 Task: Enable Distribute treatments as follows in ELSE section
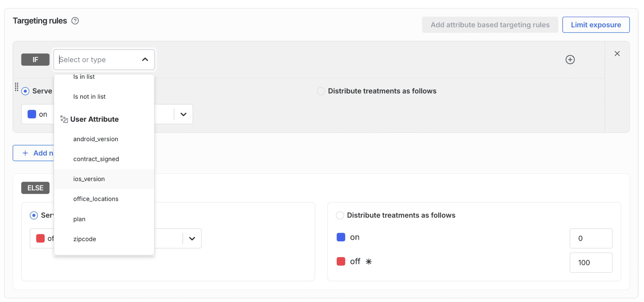[340, 215]
